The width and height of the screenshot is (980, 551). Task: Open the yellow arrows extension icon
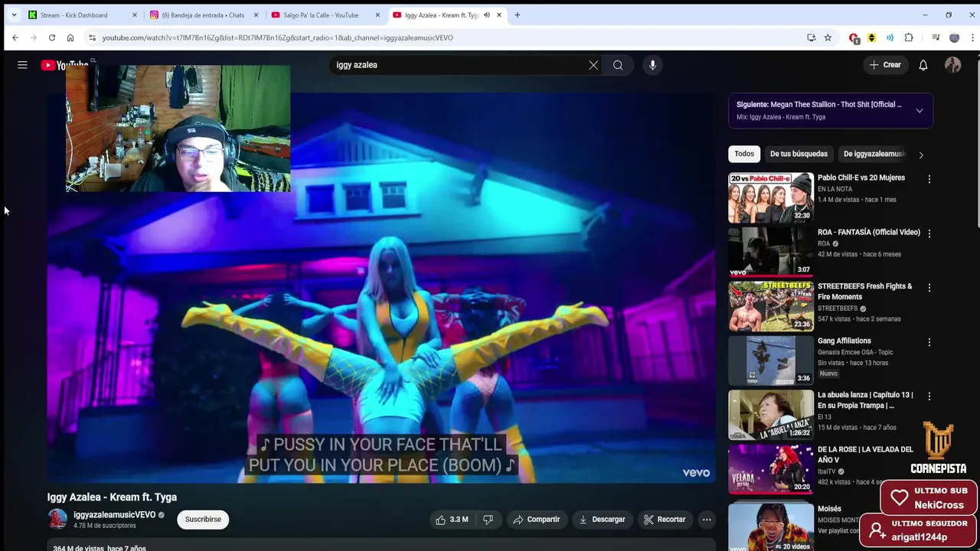[871, 37]
